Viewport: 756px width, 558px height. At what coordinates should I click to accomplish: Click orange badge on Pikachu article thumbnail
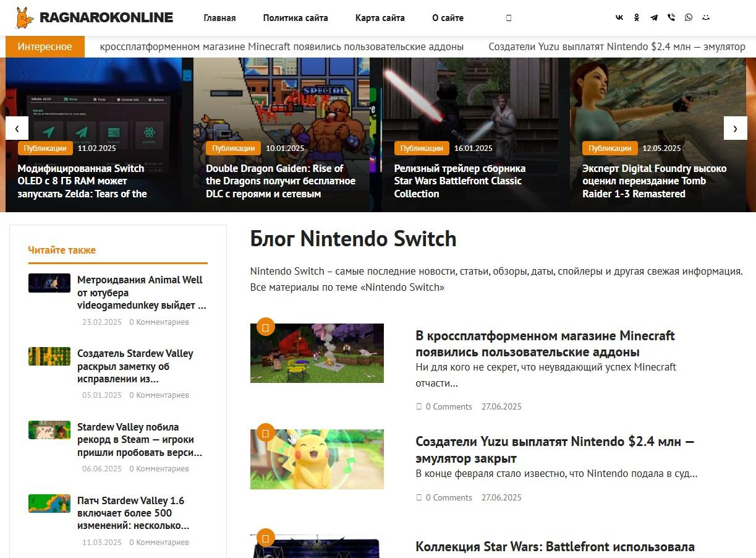pos(265,433)
